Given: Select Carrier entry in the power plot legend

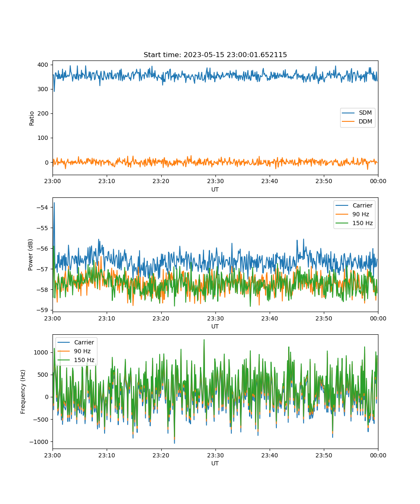Looking at the screenshot, I should click(362, 206).
